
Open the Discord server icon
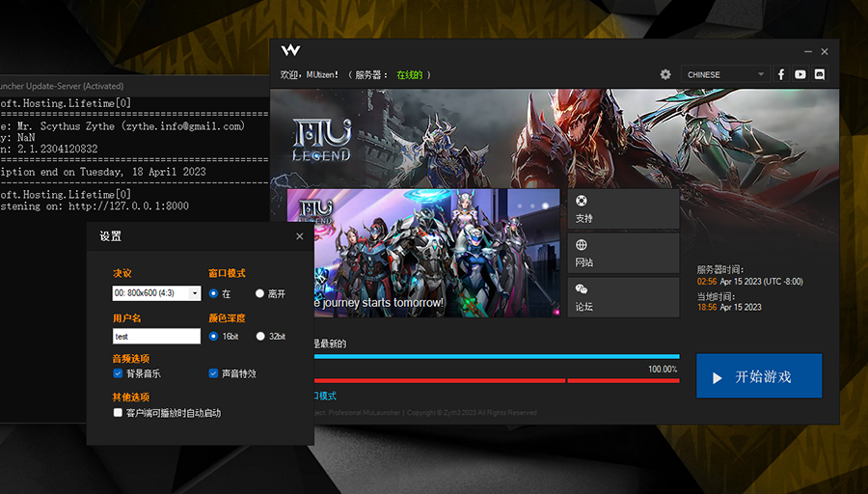[x=820, y=74]
